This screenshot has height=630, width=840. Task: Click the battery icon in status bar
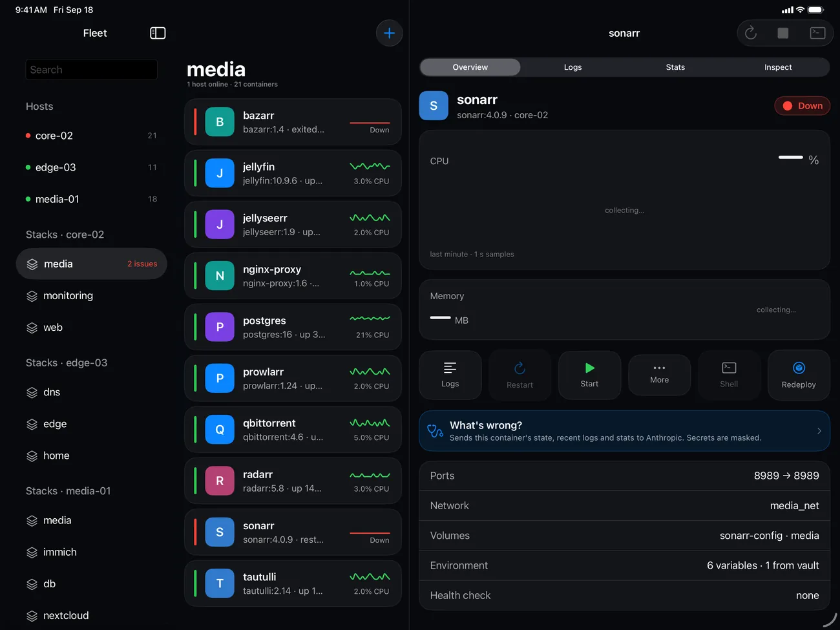coord(816,10)
